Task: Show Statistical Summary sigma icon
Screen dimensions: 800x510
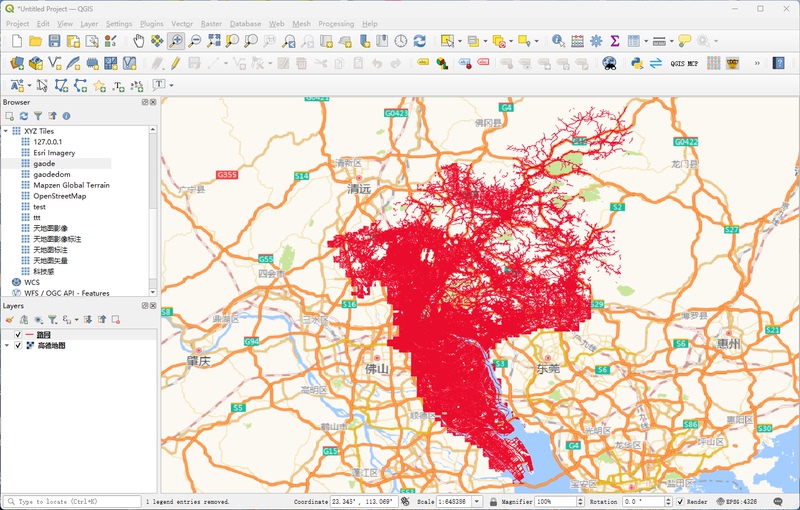Action: [615, 41]
